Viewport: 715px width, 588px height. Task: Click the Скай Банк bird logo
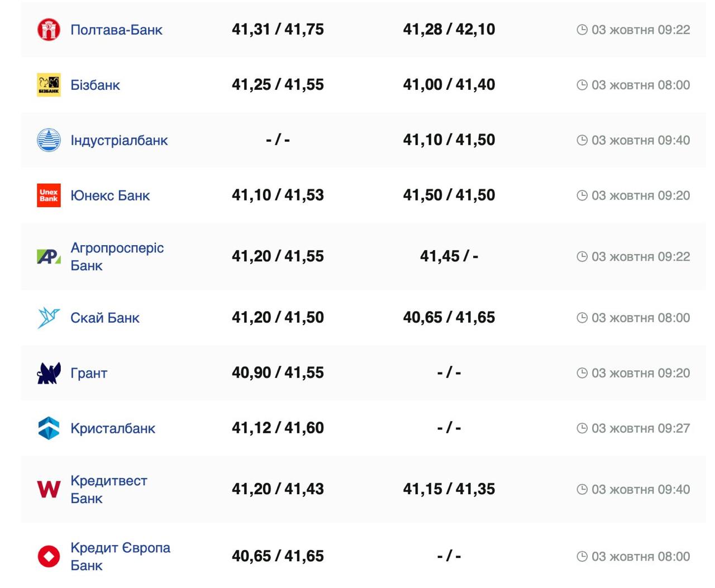pyautogui.click(x=49, y=318)
